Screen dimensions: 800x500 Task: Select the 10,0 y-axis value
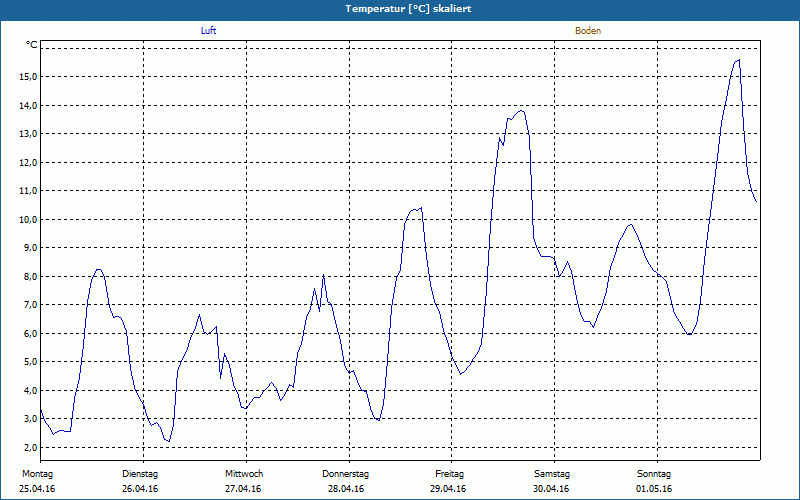click(x=28, y=219)
